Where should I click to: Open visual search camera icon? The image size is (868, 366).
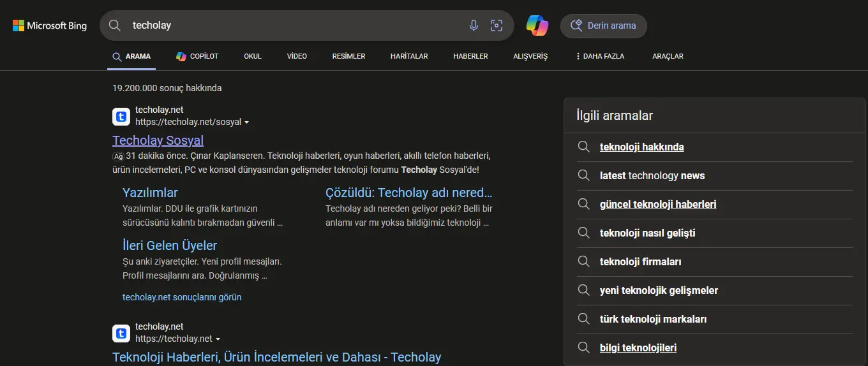(x=497, y=26)
